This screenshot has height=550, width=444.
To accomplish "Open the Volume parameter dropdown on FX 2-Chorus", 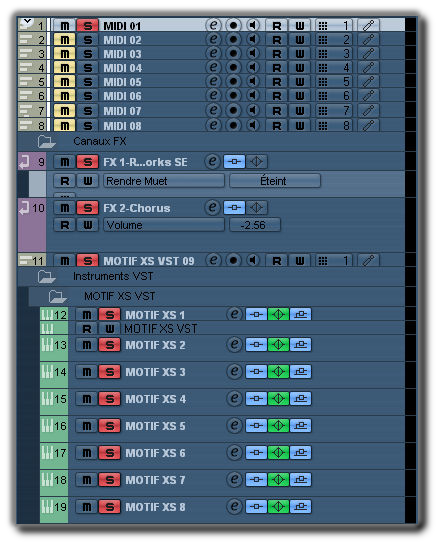I will pyautogui.click(x=164, y=225).
